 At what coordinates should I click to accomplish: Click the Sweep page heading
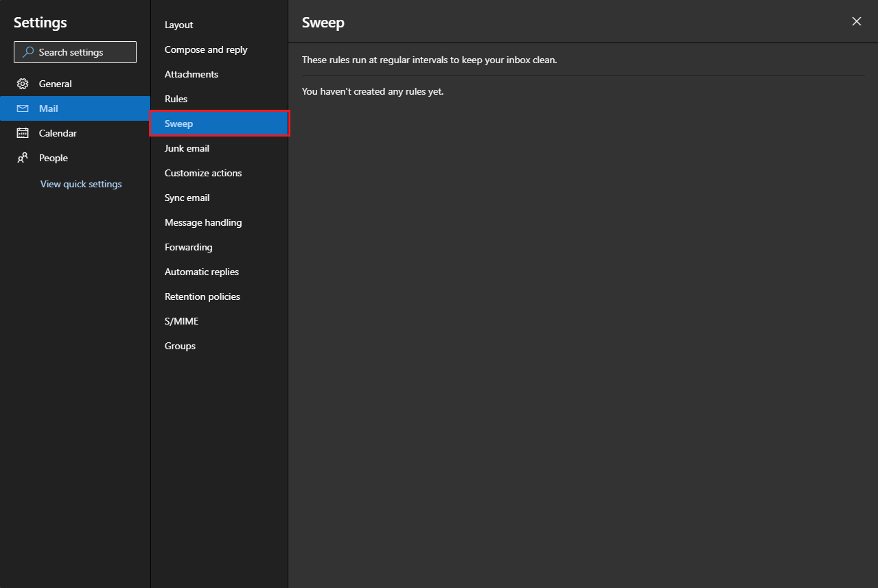point(323,23)
